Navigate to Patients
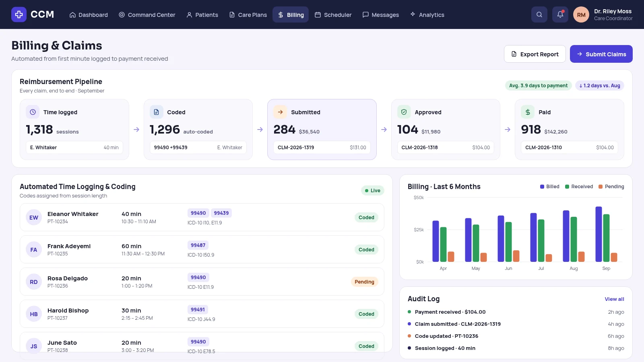This screenshot has width=644, height=362. click(202, 15)
